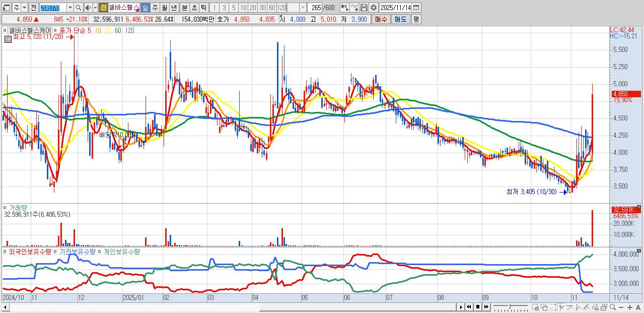Click the 전 button in the toolbar
644x313 pixels.
(x=33, y=8)
